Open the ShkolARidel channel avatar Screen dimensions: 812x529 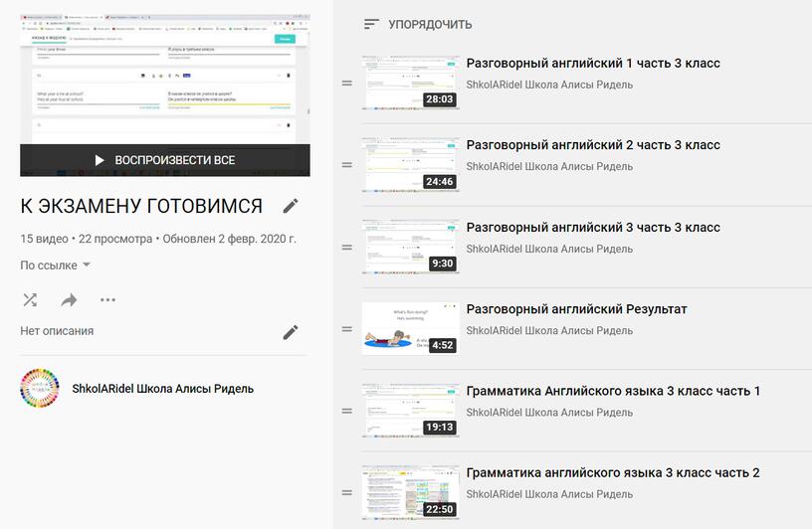[x=40, y=388]
